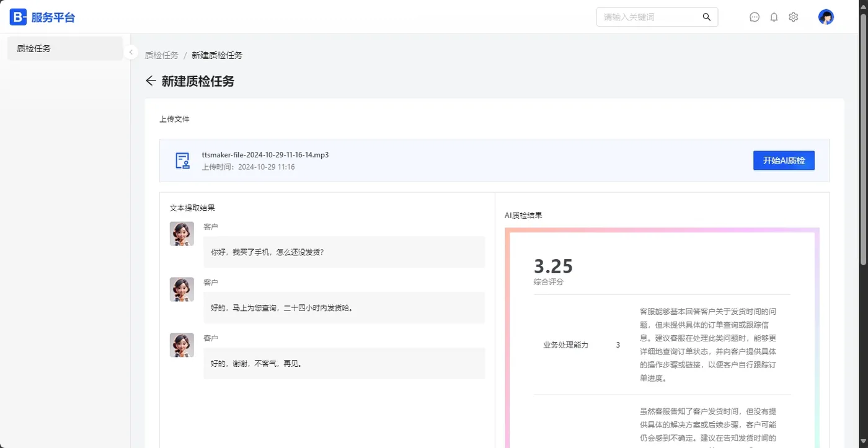Click the avatar next to the first 客户 message
Screen dimensions: 868x448
[182, 234]
